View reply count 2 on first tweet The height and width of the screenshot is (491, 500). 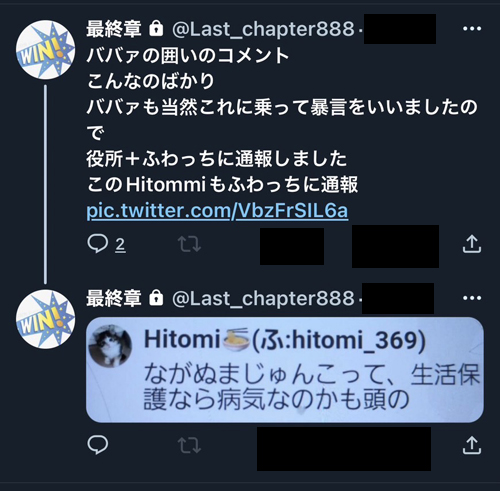click(120, 245)
